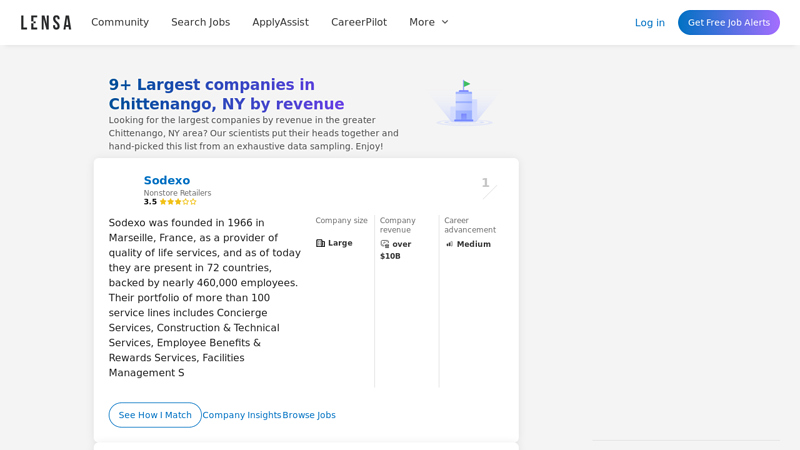Click the 'over $10B' revenue value

(396, 250)
